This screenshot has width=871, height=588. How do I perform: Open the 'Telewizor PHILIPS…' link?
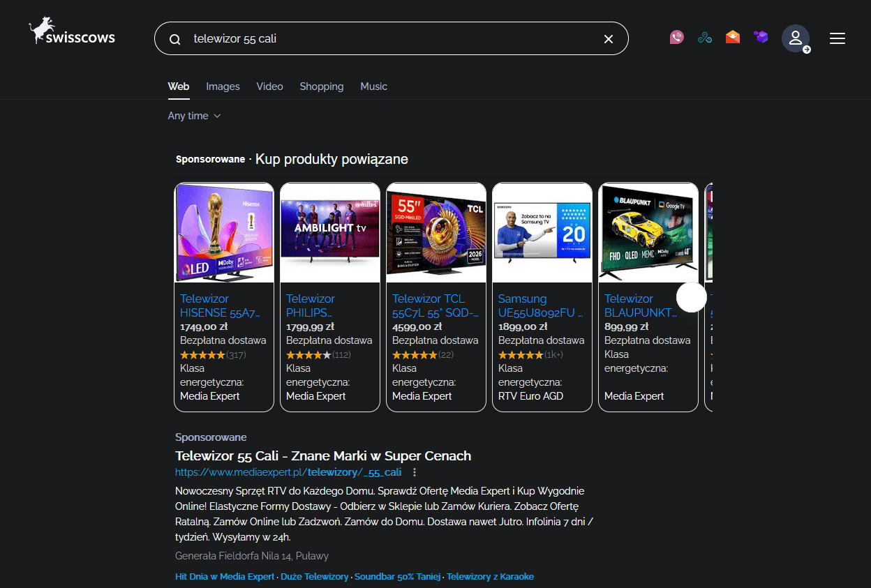tap(311, 306)
